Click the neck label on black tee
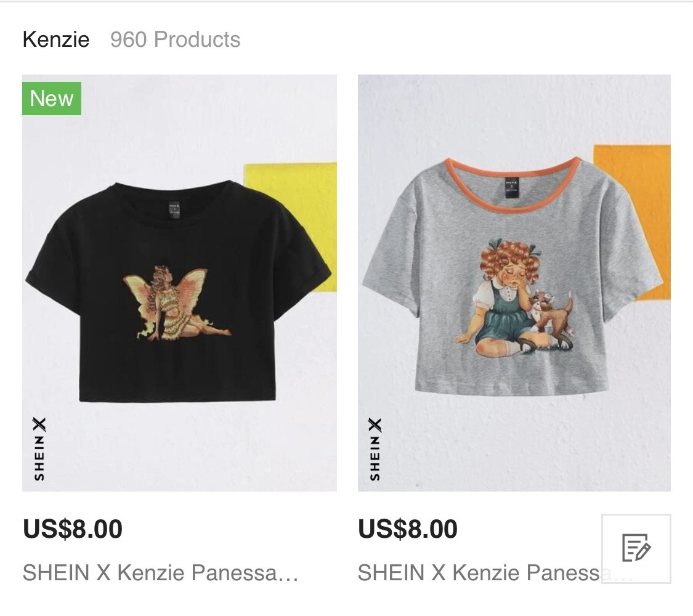This screenshot has width=693, height=616. (174, 209)
